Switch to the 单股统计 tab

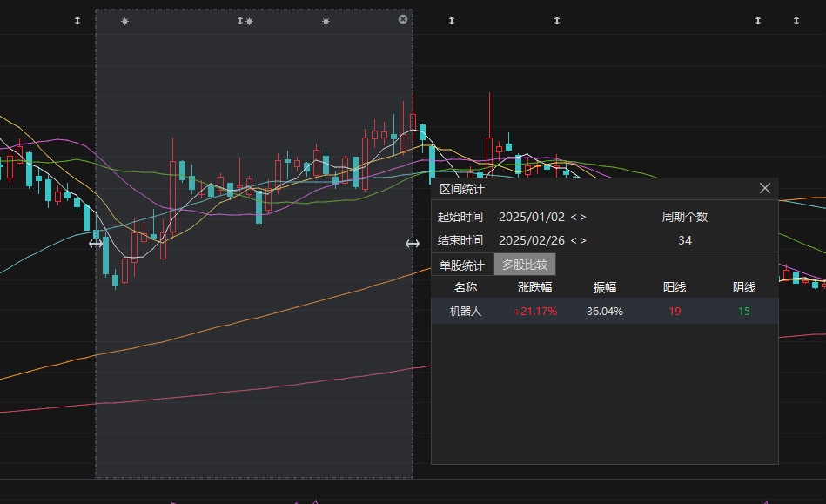coord(462,265)
